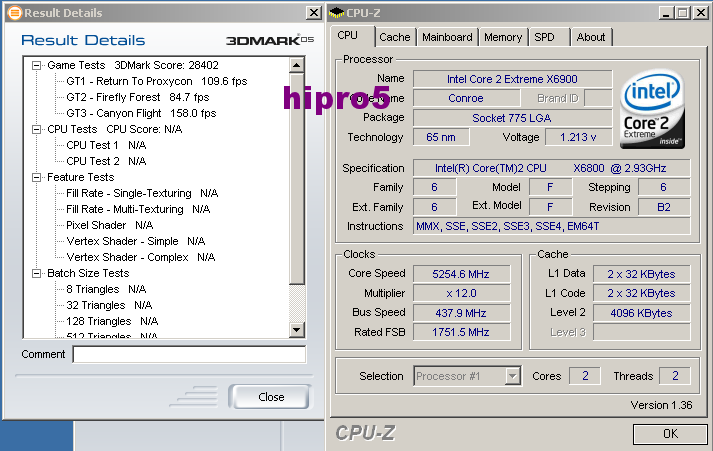Click the Version 1.36 text
The image size is (713, 451).
point(662,406)
